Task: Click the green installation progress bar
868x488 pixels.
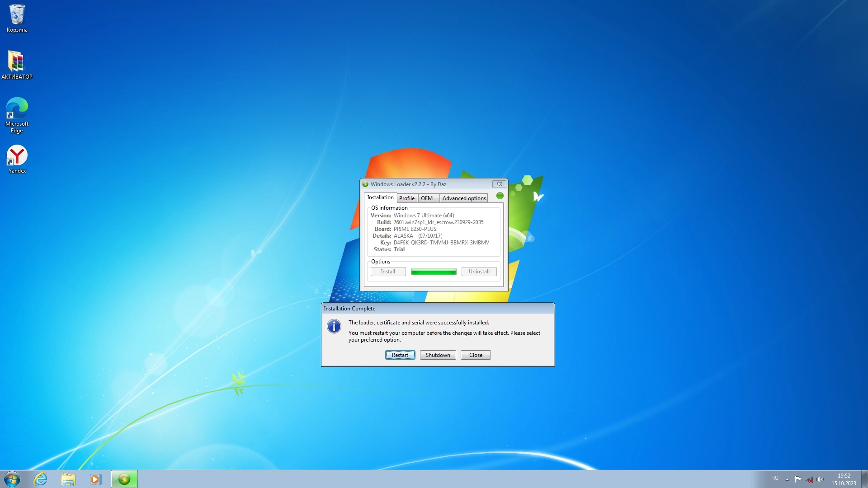Action: tap(433, 272)
